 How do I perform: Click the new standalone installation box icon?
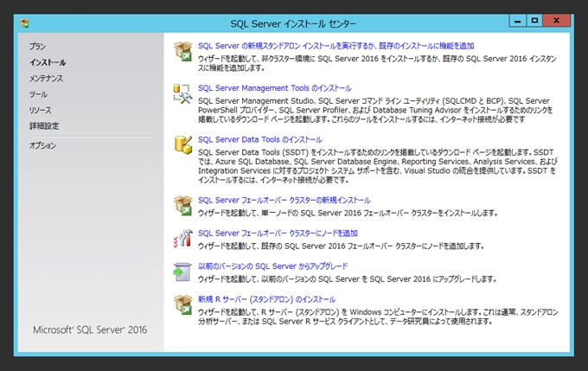183,51
